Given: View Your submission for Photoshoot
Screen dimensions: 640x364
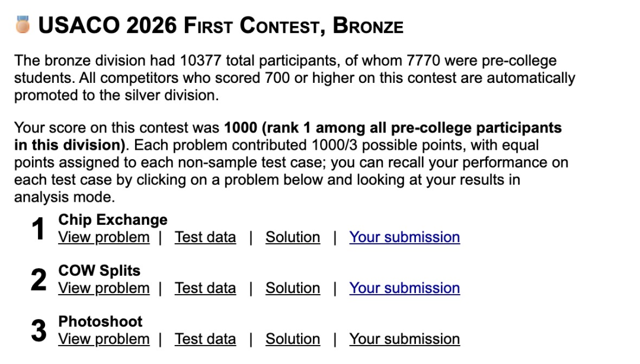Looking at the screenshot, I should (404, 339).
